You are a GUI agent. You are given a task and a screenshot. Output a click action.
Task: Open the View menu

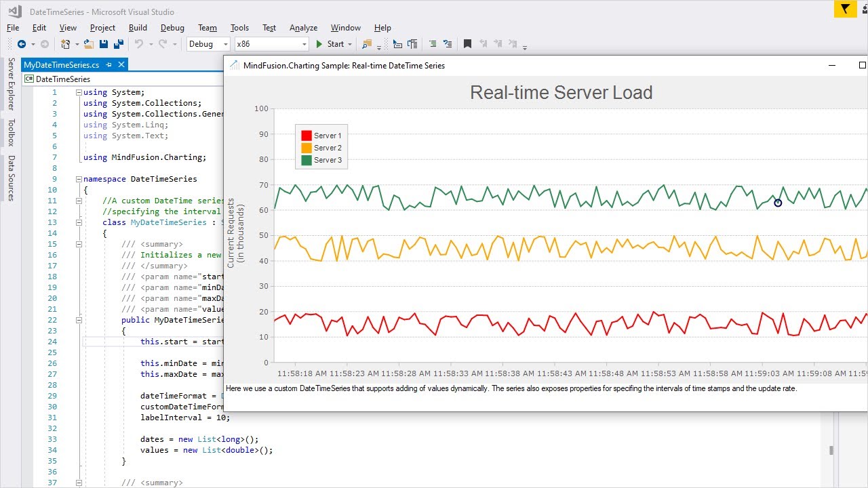pos(68,28)
